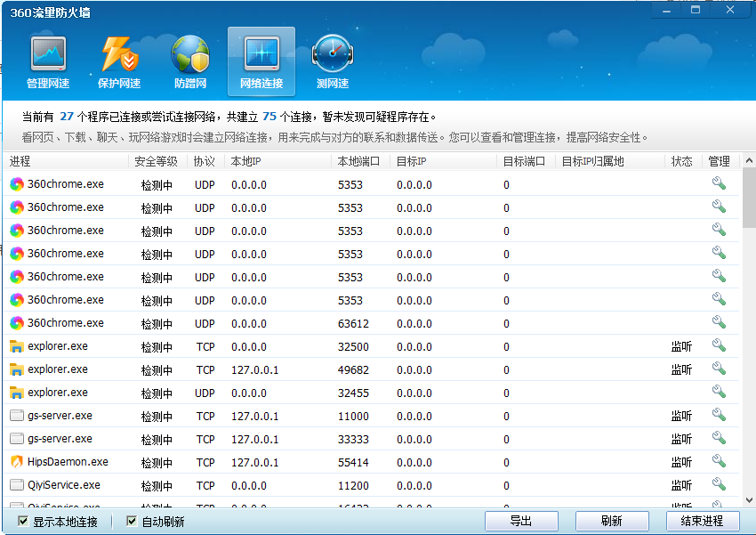Click the gs-server icon in port 11000 row

tap(17, 416)
